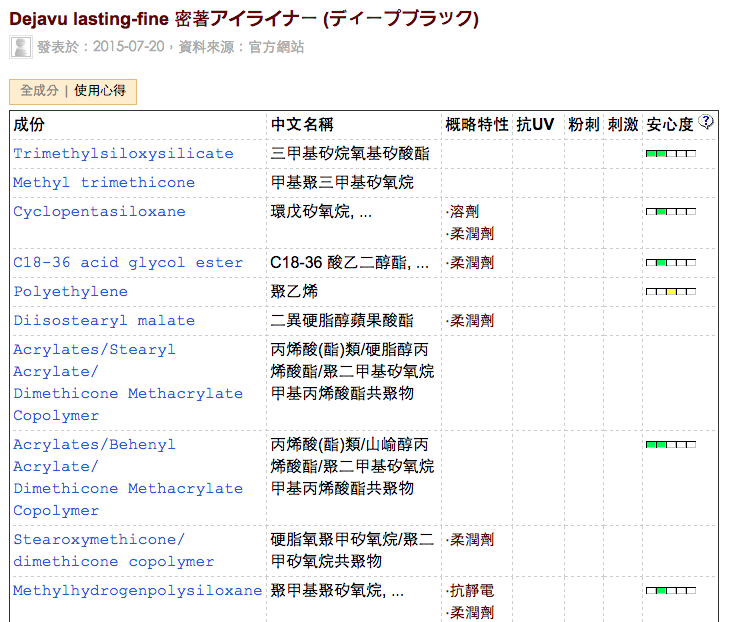Open the Stearoxymethicone/dimethicone copolymer link
Screen dimensions: 741x622
click(x=113, y=550)
